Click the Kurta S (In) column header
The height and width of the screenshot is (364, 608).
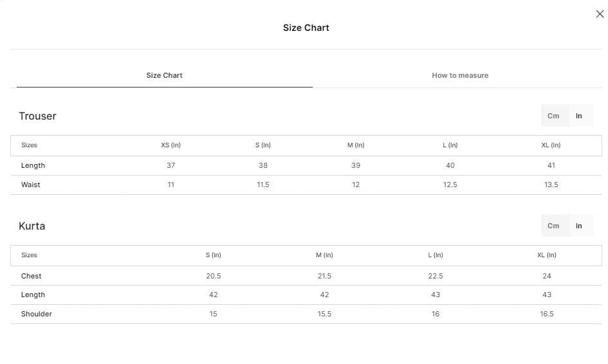[x=213, y=255]
